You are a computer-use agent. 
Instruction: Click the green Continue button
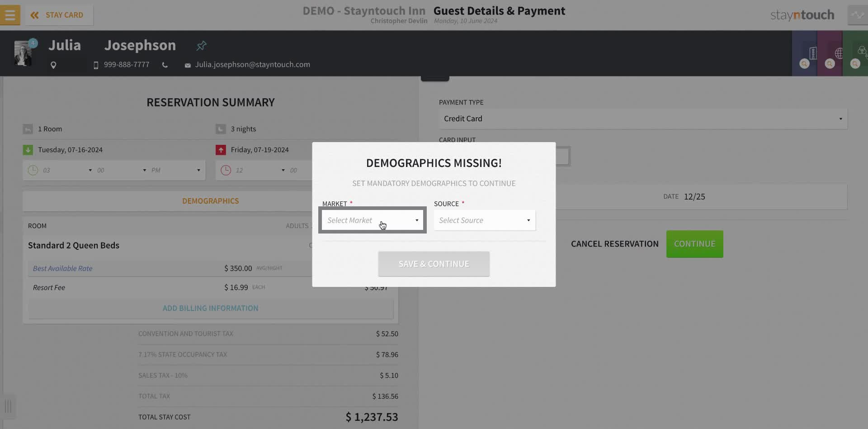(x=695, y=244)
